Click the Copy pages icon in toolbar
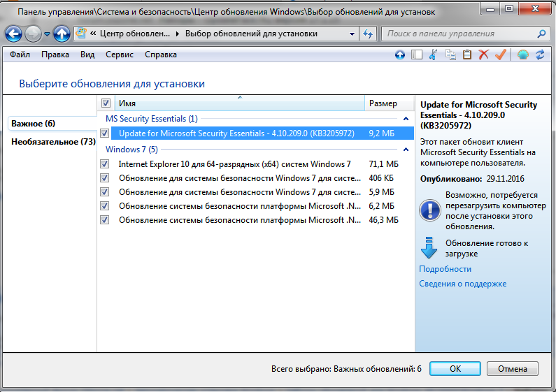556x392 pixels. coord(450,55)
